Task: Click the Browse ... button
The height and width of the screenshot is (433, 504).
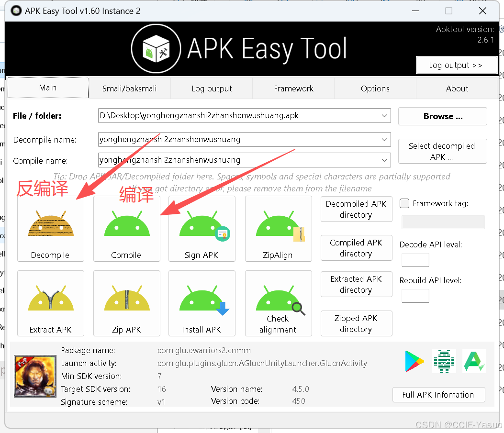Action: point(443,116)
